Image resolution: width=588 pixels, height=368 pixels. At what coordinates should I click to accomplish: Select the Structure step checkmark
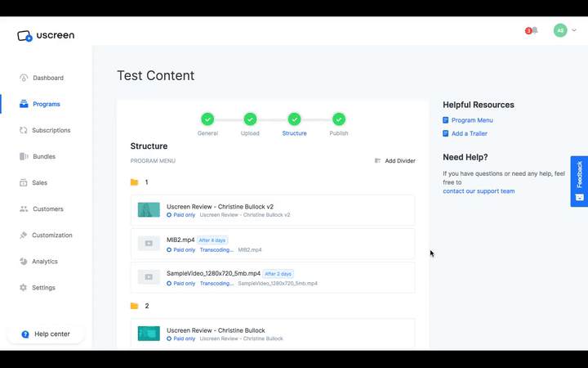click(x=294, y=119)
